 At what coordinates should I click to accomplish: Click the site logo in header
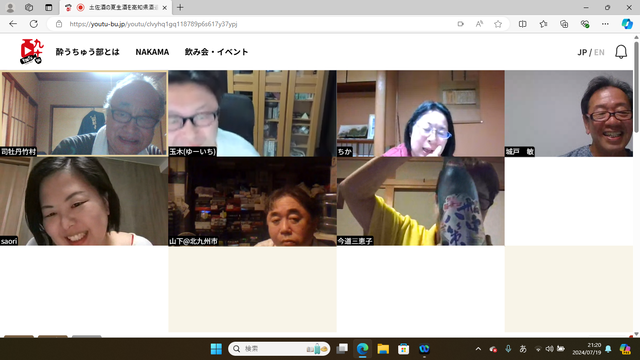coord(32,51)
